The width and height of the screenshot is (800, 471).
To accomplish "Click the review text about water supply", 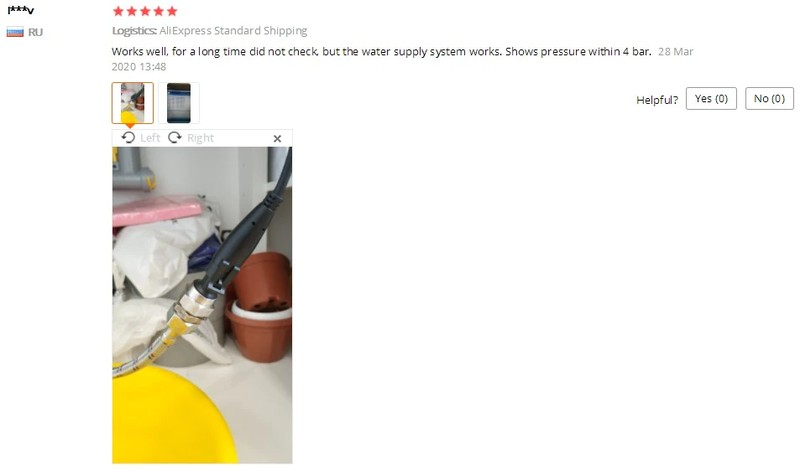I will point(381,52).
